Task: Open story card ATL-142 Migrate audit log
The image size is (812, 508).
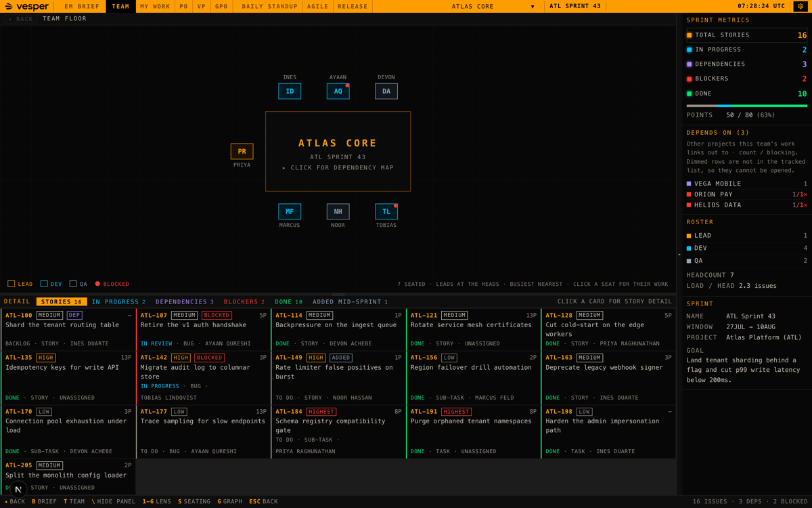Action: (x=204, y=378)
